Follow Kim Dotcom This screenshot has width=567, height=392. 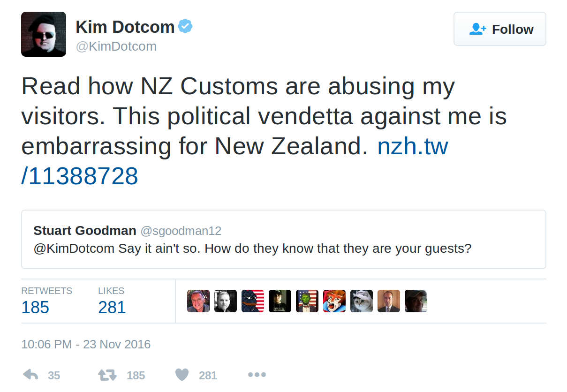click(499, 29)
